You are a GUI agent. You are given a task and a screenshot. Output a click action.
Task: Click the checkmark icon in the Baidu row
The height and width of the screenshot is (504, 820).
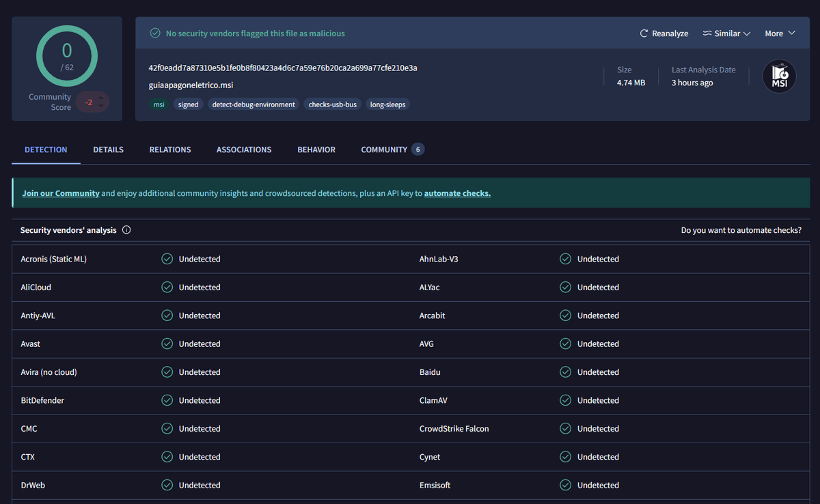click(565, 372)
